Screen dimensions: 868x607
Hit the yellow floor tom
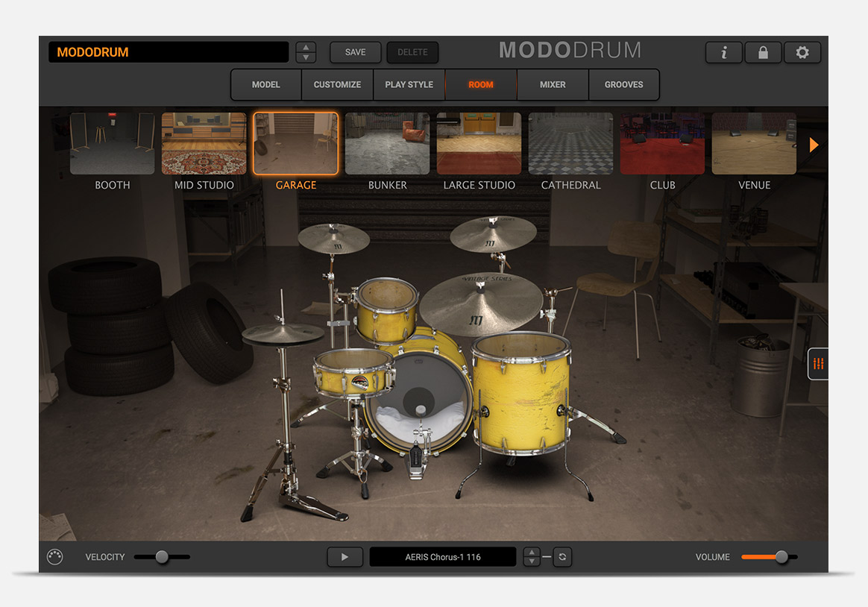click(x=521, y=392)
